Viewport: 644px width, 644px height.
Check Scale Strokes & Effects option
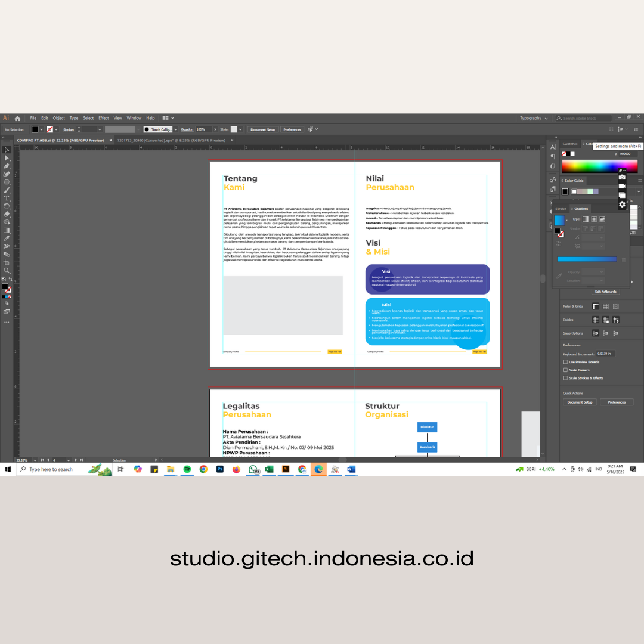[565, 378]
